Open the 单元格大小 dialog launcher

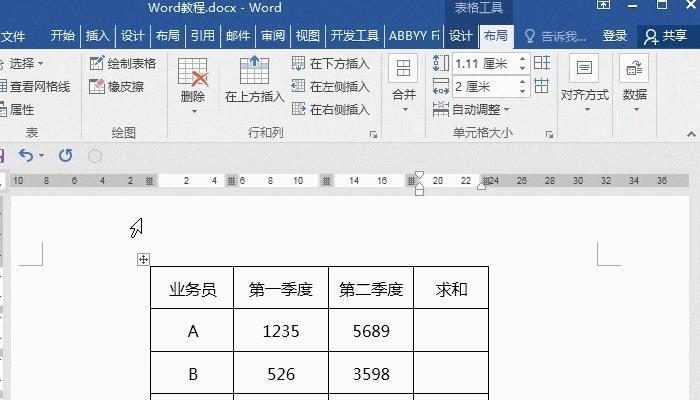[x=549, y=134]
